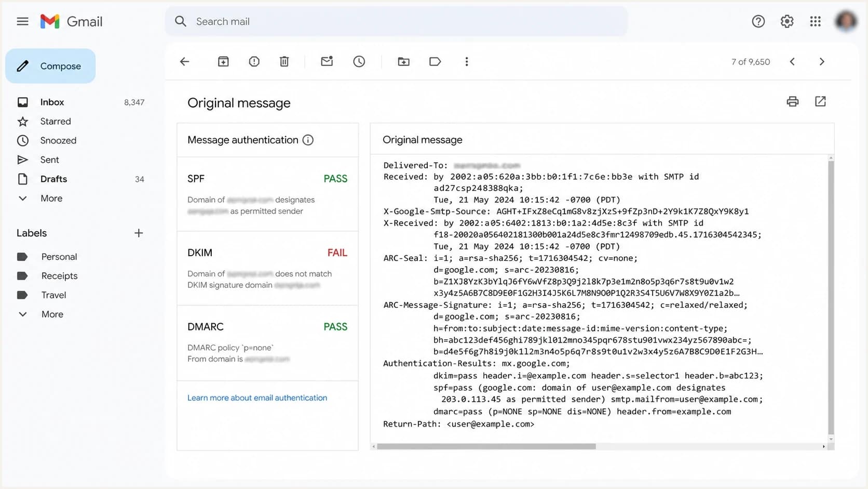Viewport: 868px width, 489px height.
Task: Archive the message with archive icon
Action: tap(223, 62)
